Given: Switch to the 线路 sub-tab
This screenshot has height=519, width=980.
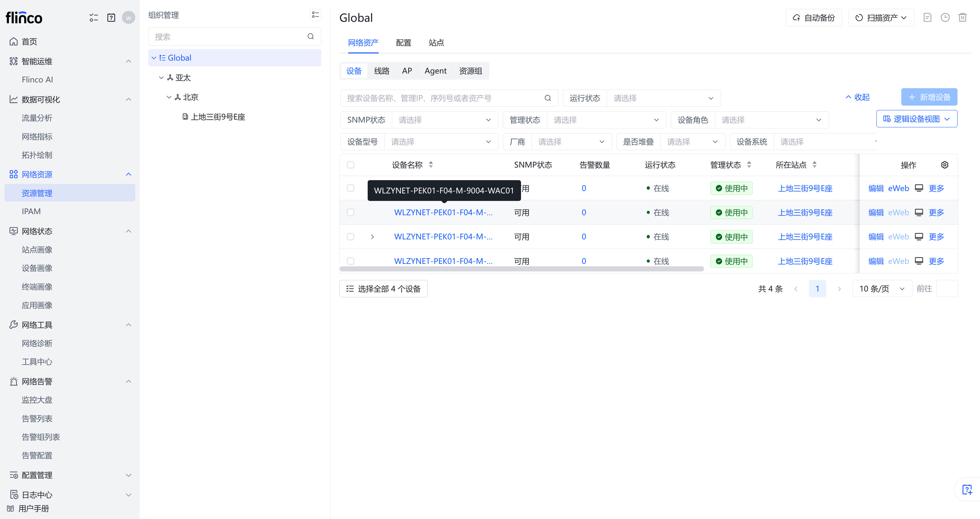Looking at the screenshot, I should point(381,71).
